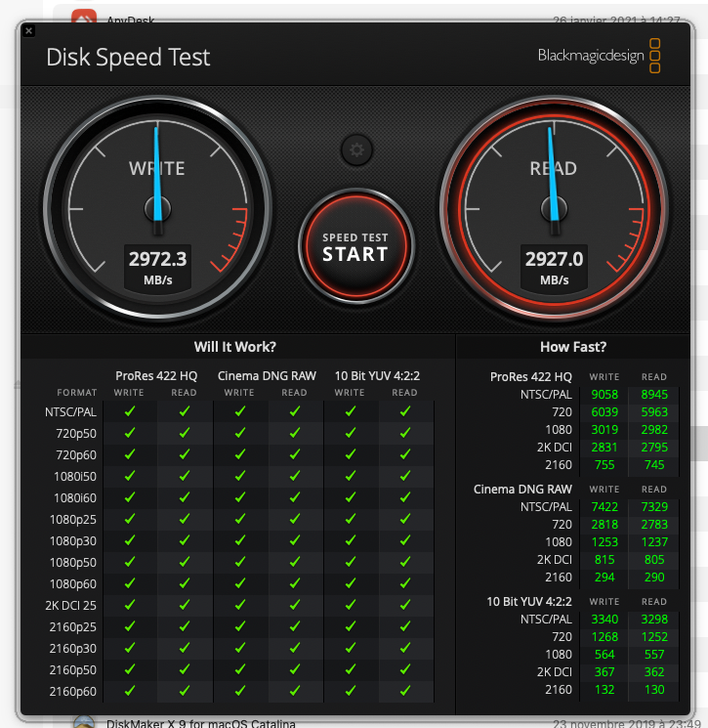The image size is (708, 728).
Task: Click the DiskMaker X 9 entry behind window
Action: (200, 723)
